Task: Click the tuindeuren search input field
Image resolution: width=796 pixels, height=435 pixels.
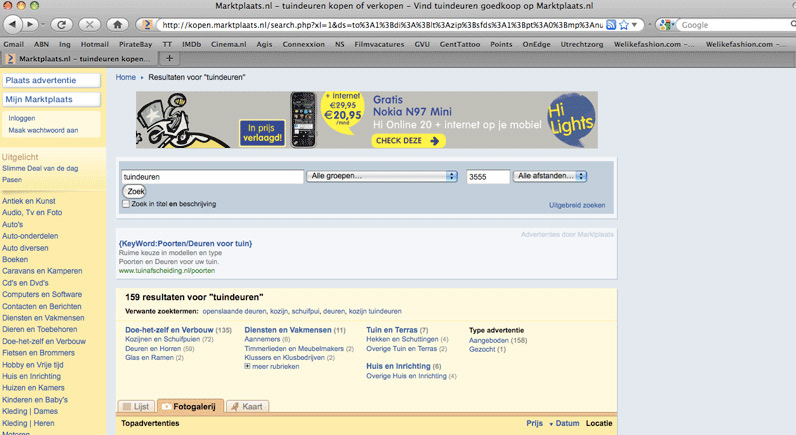Action: click(x=212, y=177)
